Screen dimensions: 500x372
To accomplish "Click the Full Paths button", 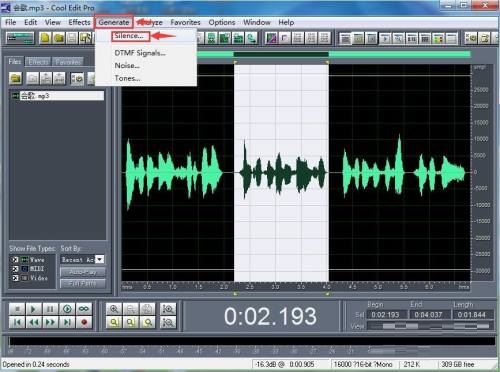I will 83,284.
